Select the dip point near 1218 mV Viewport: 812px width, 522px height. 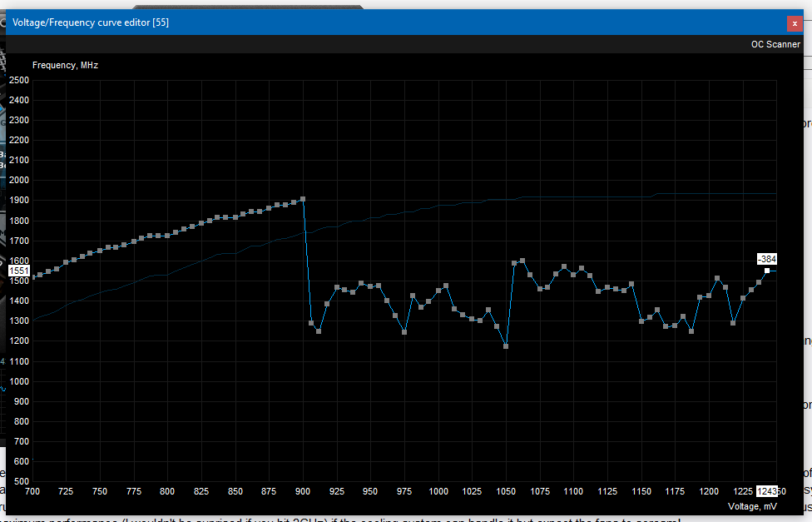tap(733, 323)
